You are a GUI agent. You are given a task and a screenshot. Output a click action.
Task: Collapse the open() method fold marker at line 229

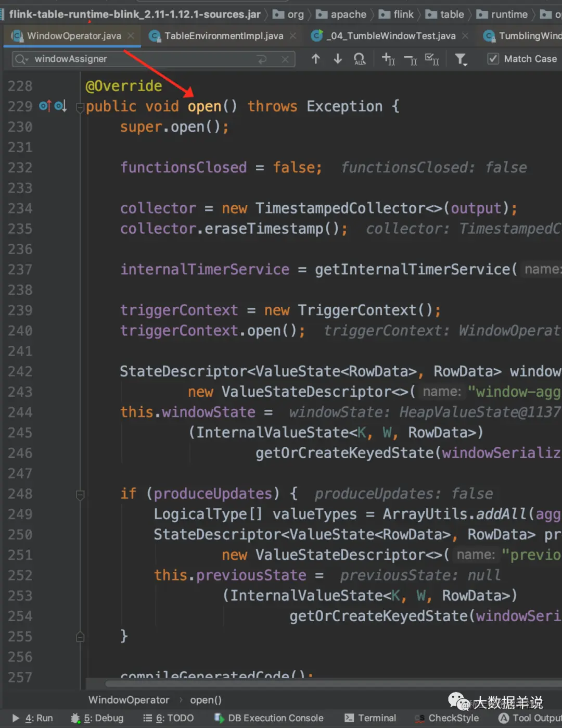(x=80, y=108)
